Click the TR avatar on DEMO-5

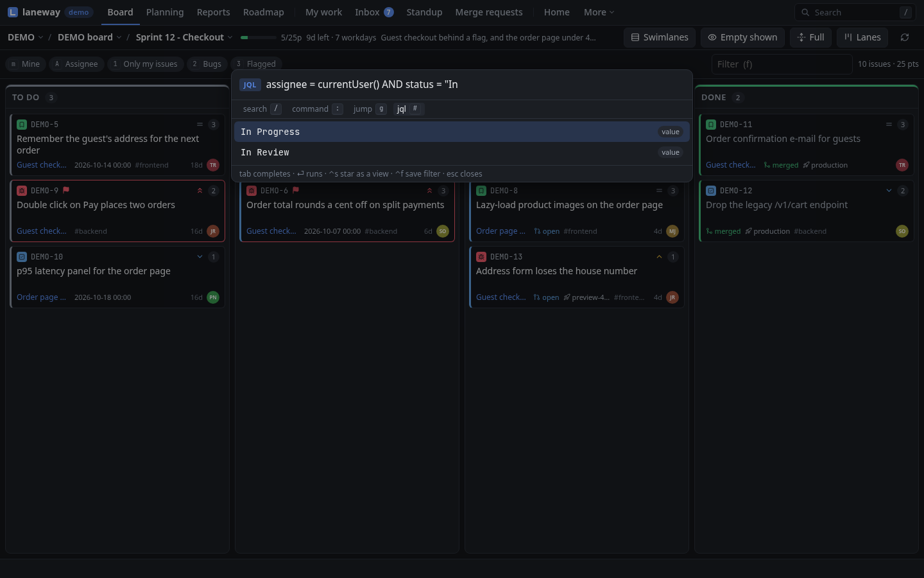click(213, 165)
